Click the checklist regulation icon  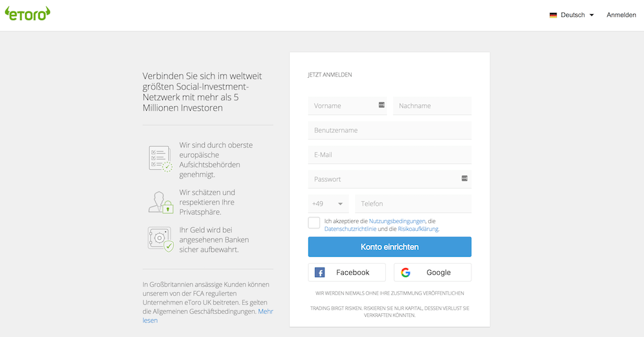[160, 159]
